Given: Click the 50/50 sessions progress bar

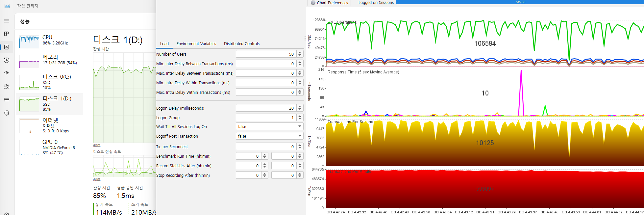Looking at the screenshot, I should tap(520, 2).
